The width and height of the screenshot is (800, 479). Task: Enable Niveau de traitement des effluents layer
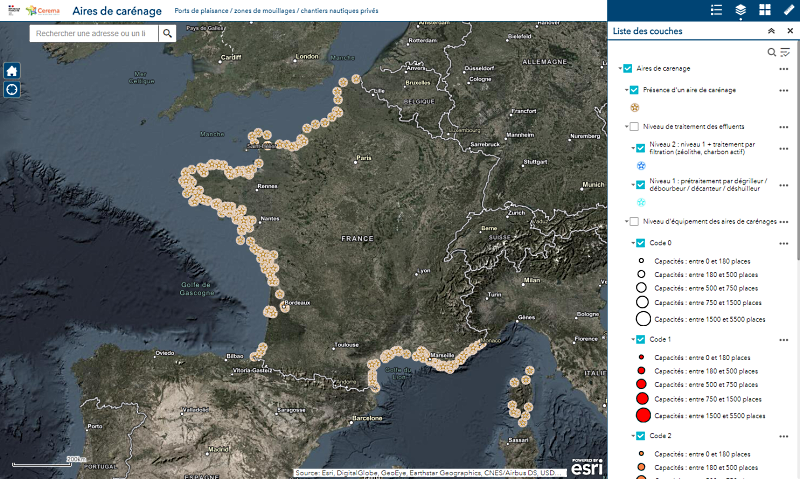(634, 127)
